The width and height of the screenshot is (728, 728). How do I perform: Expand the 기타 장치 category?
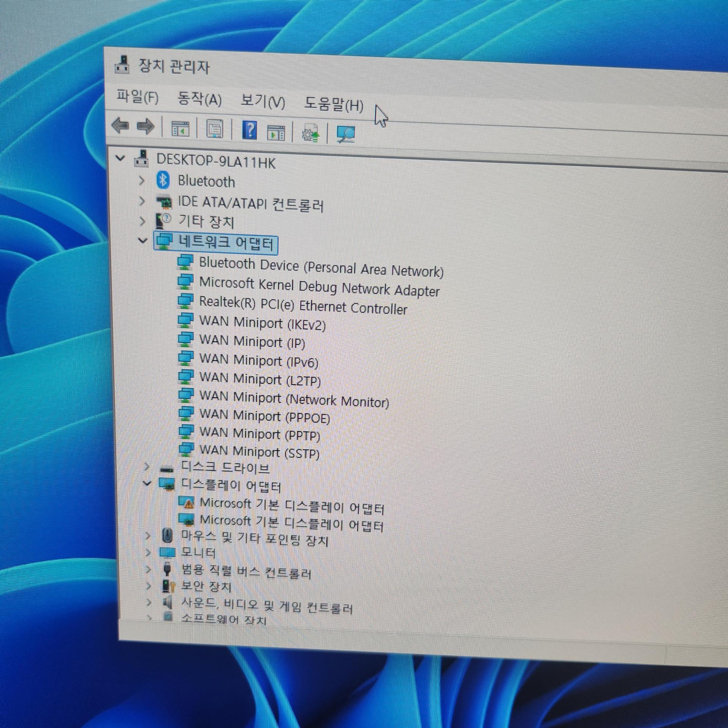pos(142,221)
